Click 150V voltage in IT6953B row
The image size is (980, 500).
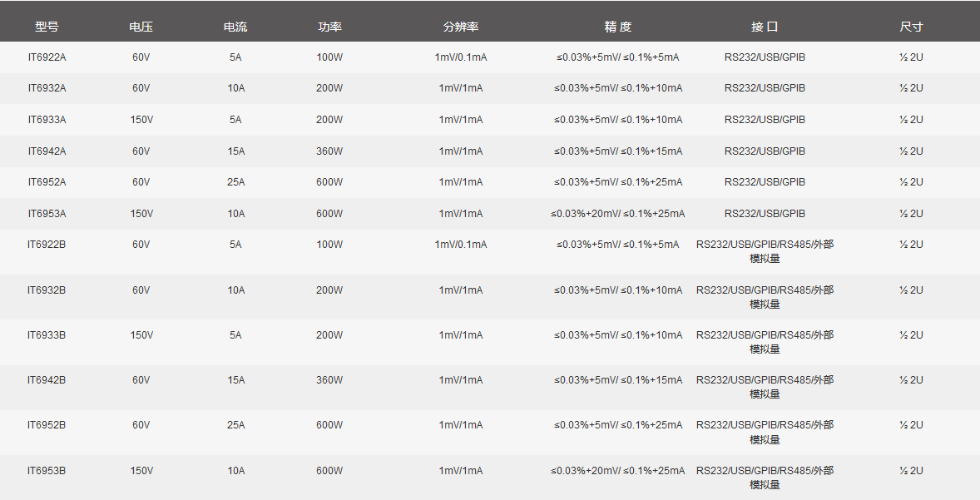point(141,471)
